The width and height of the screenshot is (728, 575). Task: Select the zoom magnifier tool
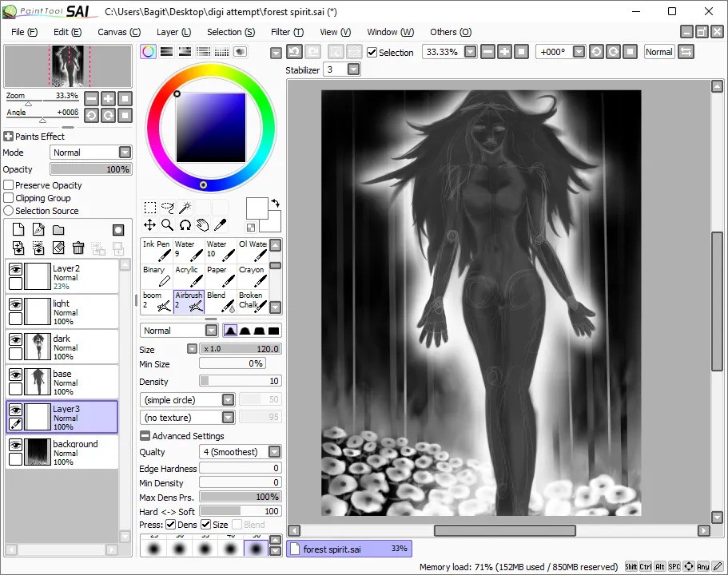[x=168, y=225]
